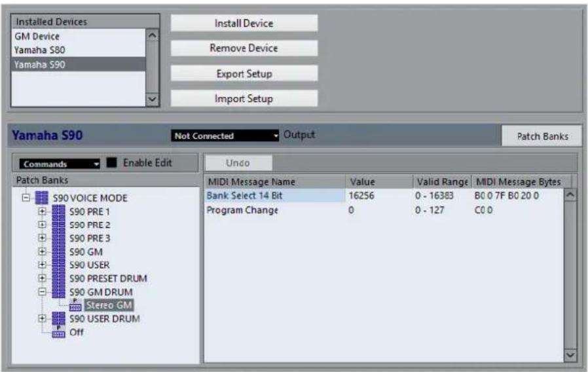Click the 0 - 16383 valid range cell
The height and width of the screenshot is (372, 588).
click(434, 195)
